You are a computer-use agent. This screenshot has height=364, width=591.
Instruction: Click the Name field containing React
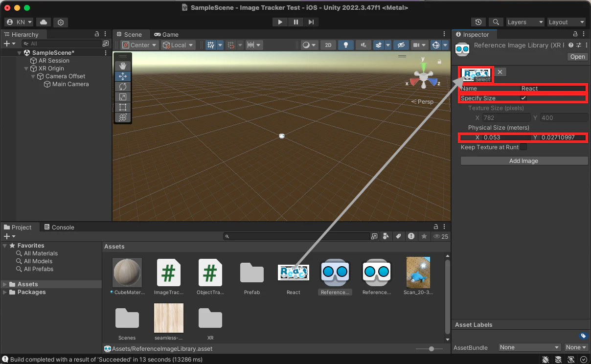(x=554, y=89)
